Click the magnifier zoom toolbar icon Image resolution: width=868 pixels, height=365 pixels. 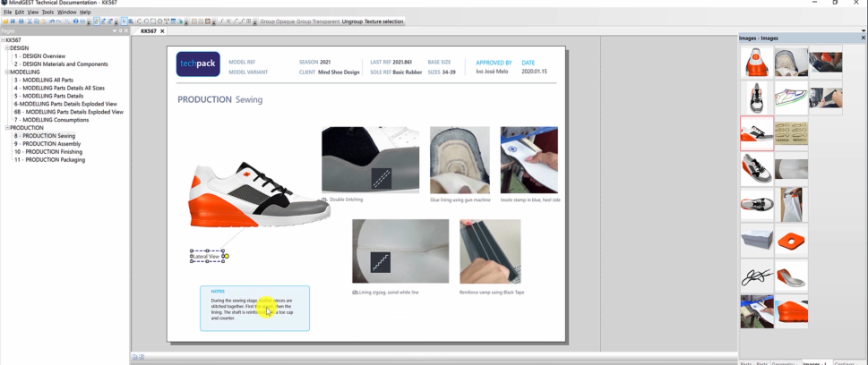pos(67,21)
